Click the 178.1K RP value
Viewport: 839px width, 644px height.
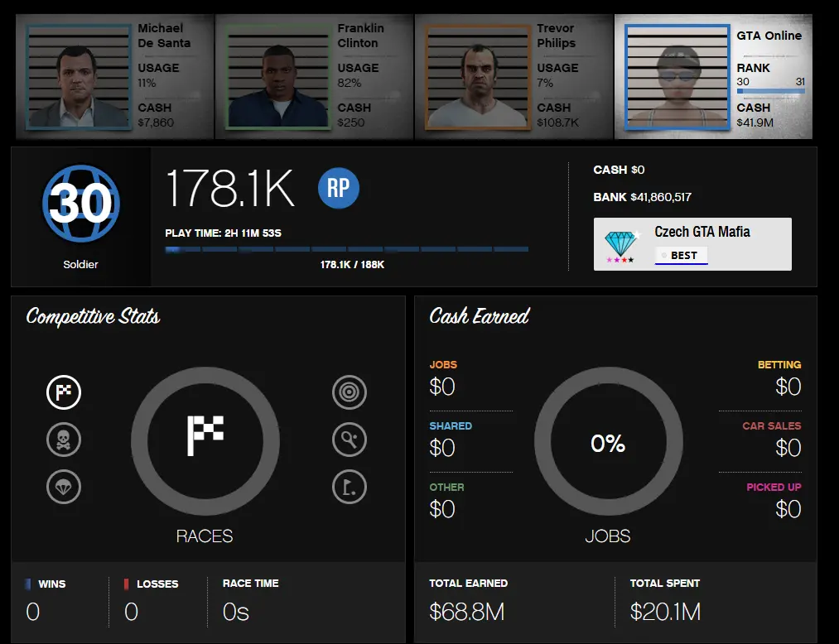230,188
